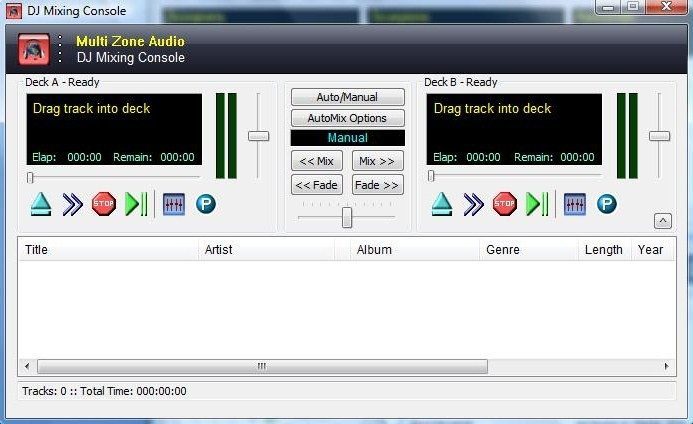693x424 pixels.
Task: Click the horizontal playlist scrollbar thumb
Action: [262, 366]
